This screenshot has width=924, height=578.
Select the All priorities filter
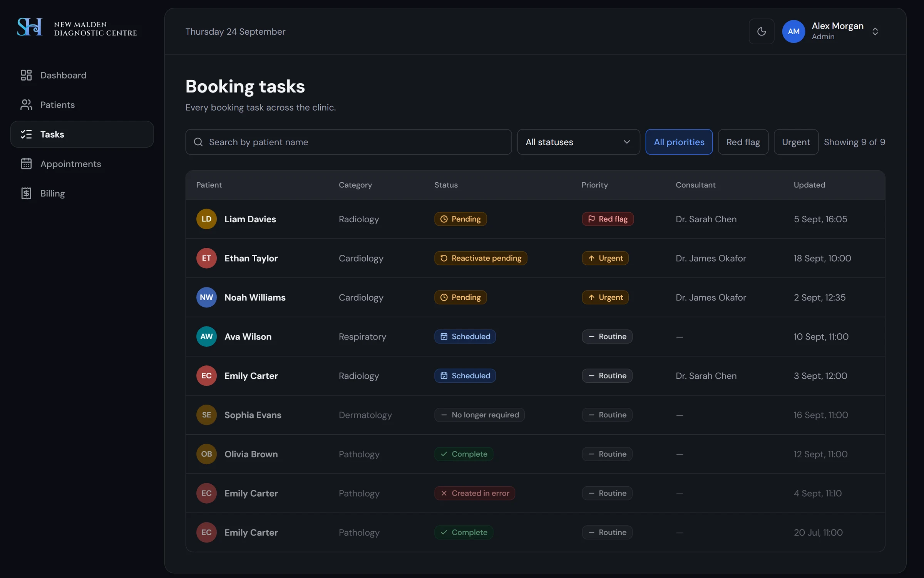coord(679,142)
